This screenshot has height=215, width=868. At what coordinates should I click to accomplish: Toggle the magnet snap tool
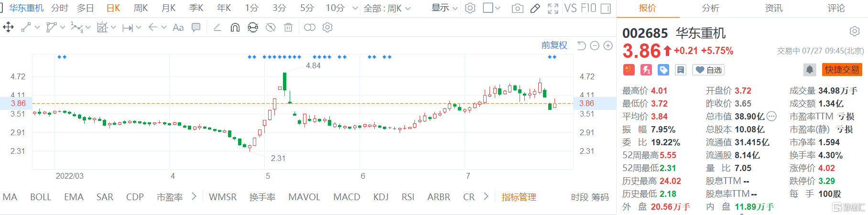(235, 27)
